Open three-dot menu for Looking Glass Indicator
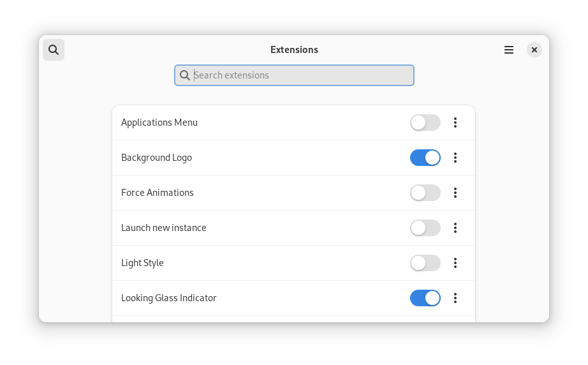Image resolution: width=588 pixels, height=365 pixels. pyautogui.click(x=455, y=298)
